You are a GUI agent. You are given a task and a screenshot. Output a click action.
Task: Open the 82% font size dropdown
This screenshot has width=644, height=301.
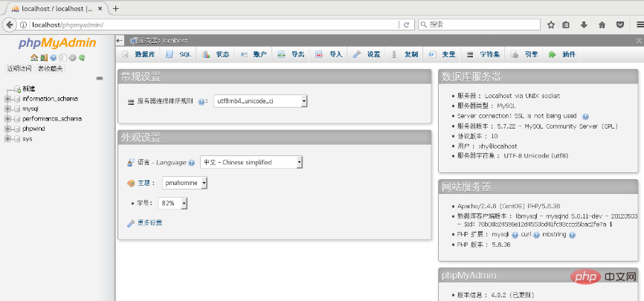click(x=173, y=203)
